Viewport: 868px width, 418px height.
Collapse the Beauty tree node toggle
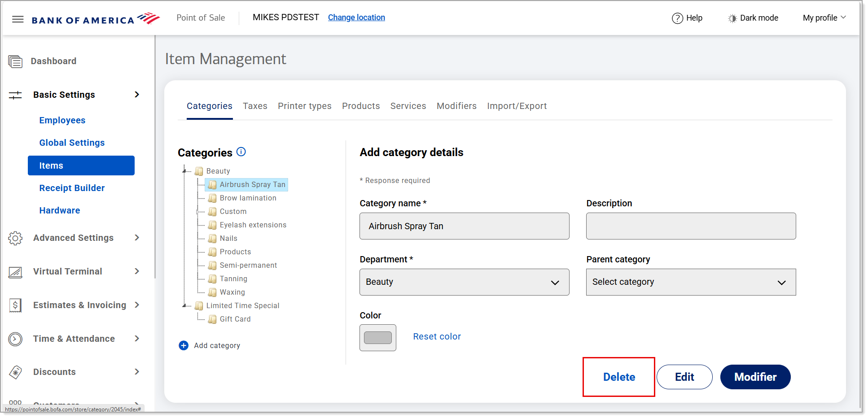[x=184, y=171]
